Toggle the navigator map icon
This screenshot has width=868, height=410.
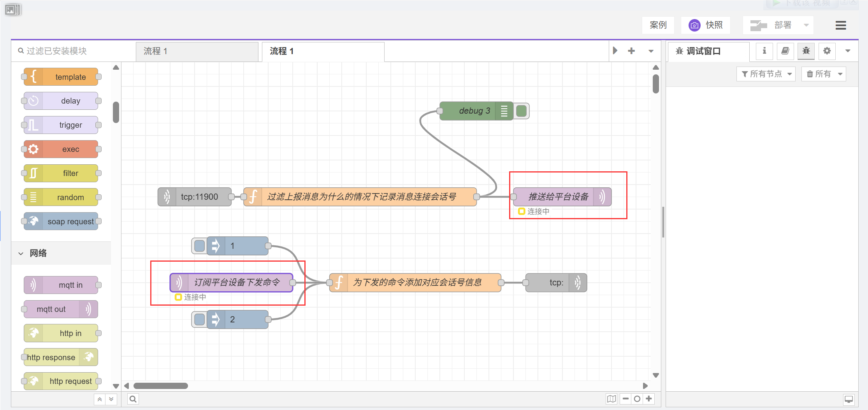(611, 399)
